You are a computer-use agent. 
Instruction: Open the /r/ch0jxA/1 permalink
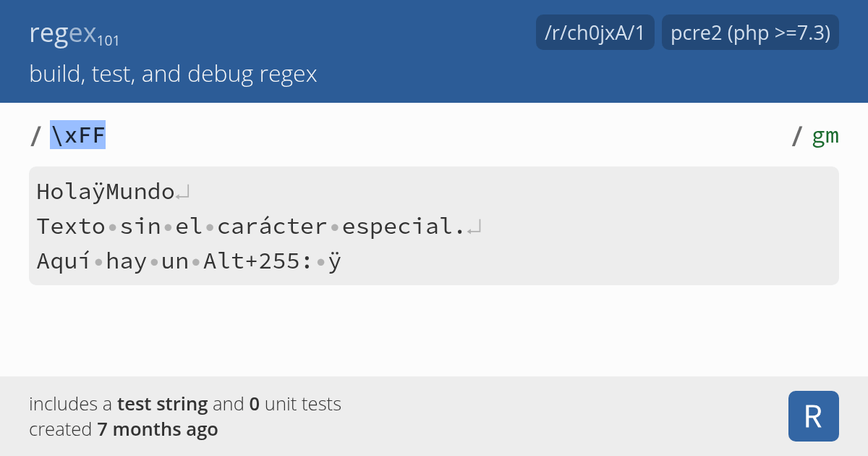click(x=595, y=32)
